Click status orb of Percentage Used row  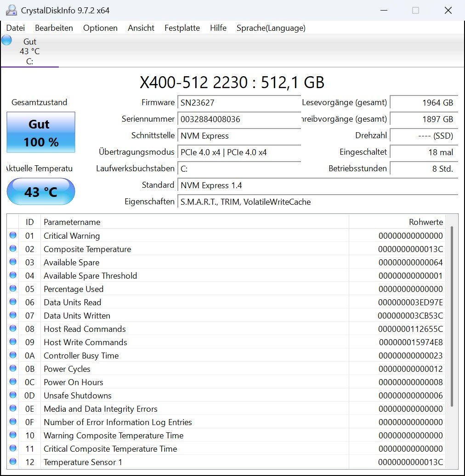[x=13, y=288]
